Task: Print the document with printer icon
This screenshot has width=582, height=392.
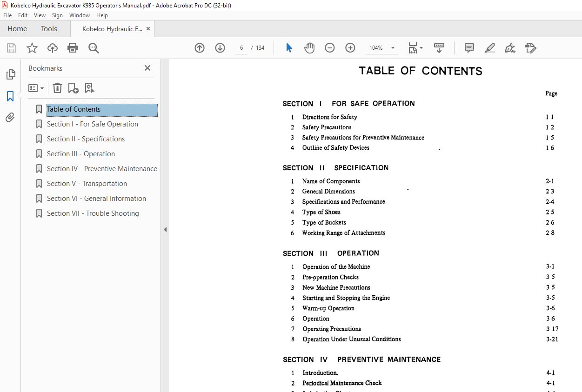Action: coord(73,48)
